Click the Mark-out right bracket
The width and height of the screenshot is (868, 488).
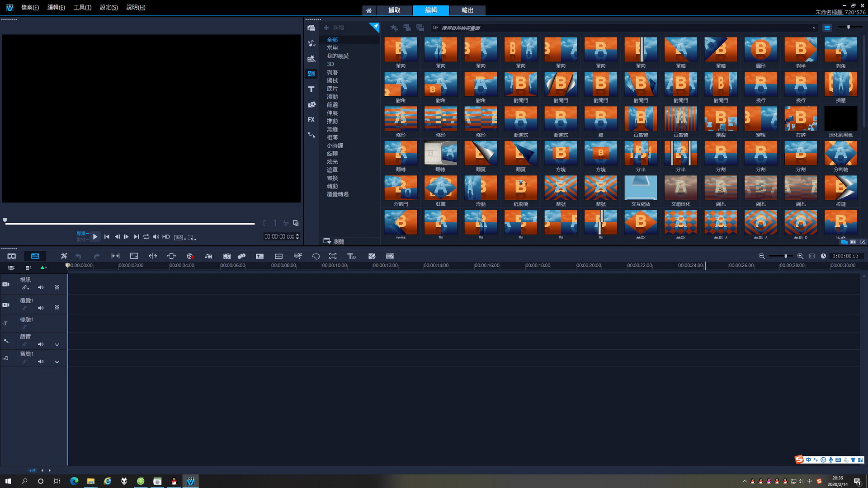point(275,223)
